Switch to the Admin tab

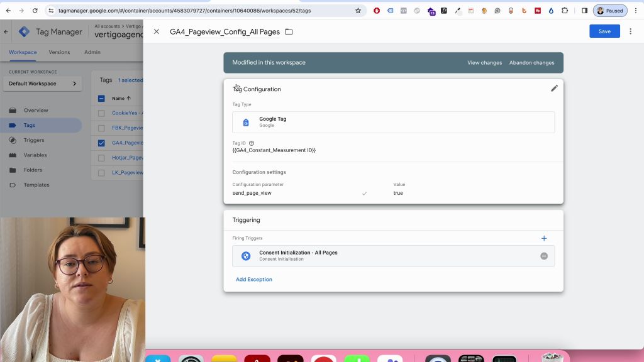tap(92, 52)
